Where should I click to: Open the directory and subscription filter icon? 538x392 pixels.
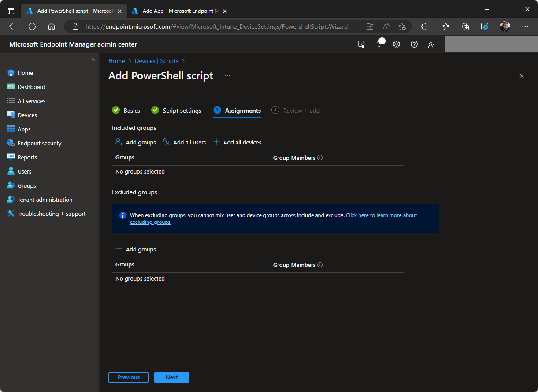point(362,44)
